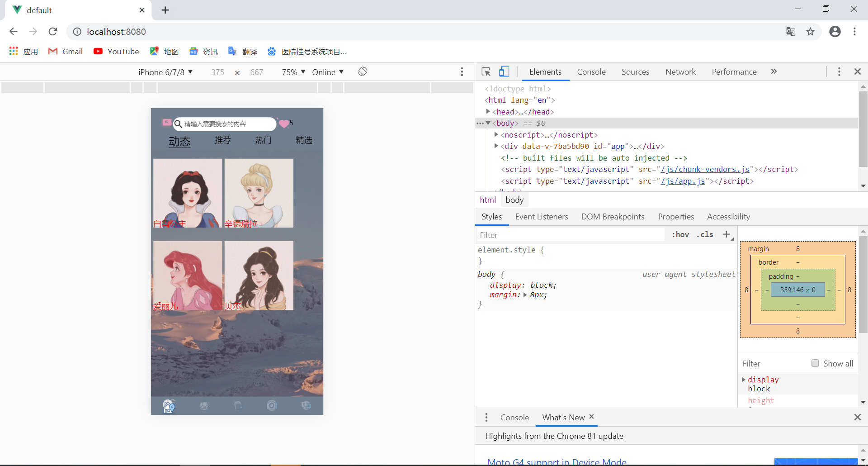The image size is (868, 466).
Task: Expand the head element node
Action: [488, 111]
